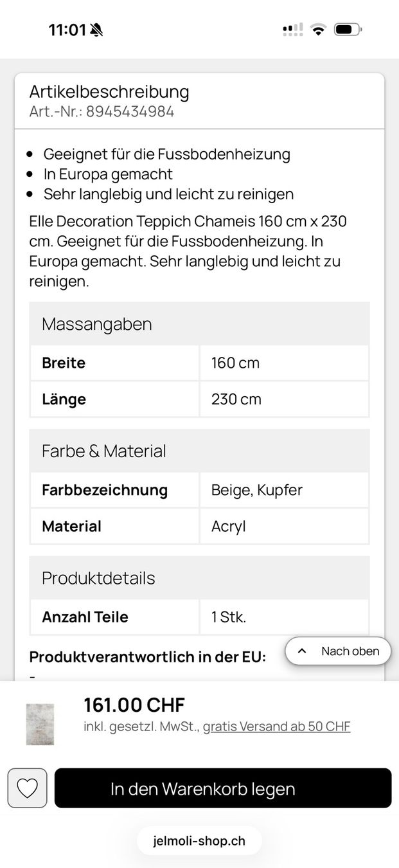Tap the 11:01 clock in status bar
Viewport: 399px width, 868px height.
(x=67, y=30)
